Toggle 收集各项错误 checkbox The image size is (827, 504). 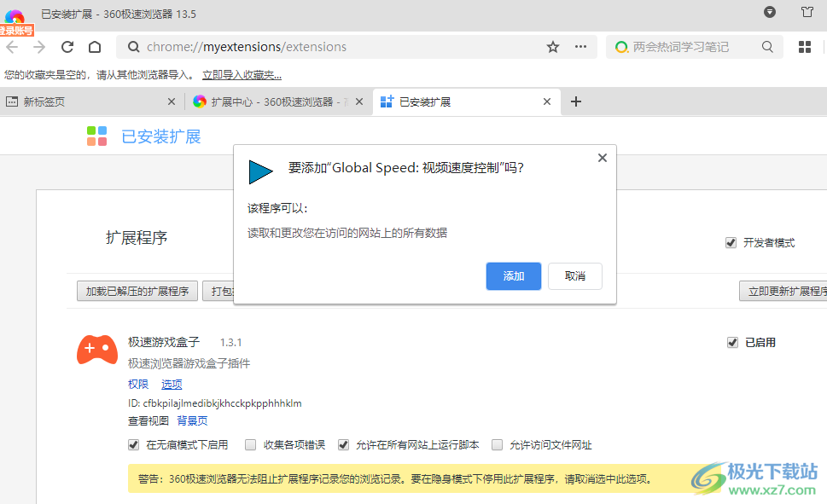pos(251,445)
